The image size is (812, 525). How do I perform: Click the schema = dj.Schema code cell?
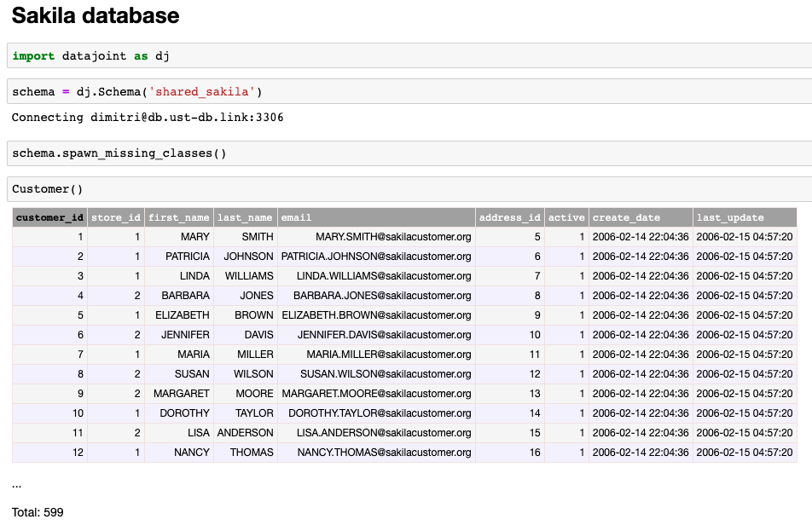coord(409,91)
